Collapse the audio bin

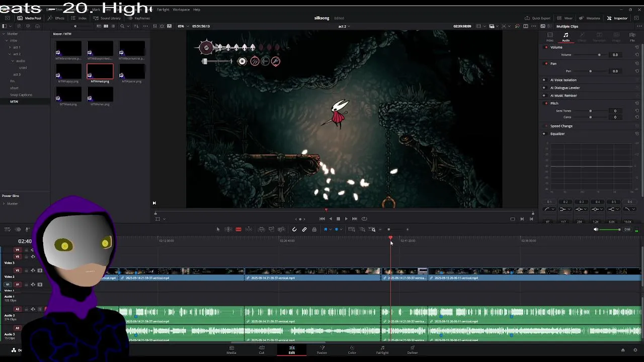click(x=13, y=61)
